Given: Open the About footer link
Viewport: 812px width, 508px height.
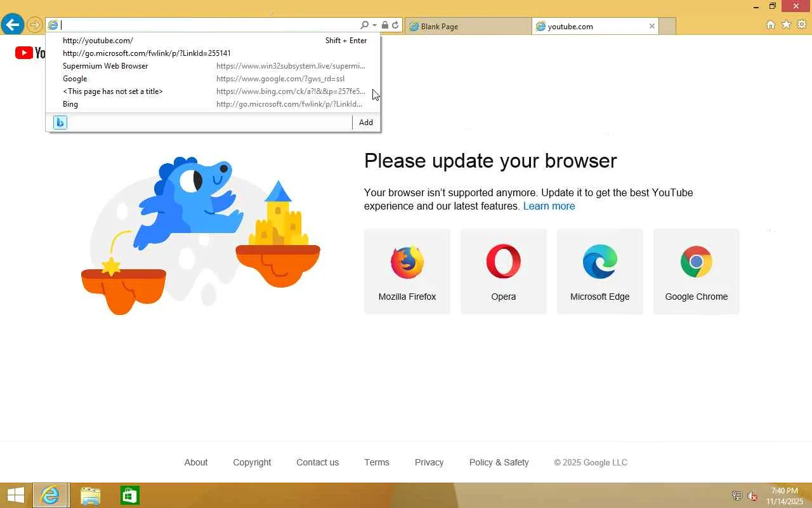Looking at the screenshot, I should pyautogui.click(x=196, y=462).
